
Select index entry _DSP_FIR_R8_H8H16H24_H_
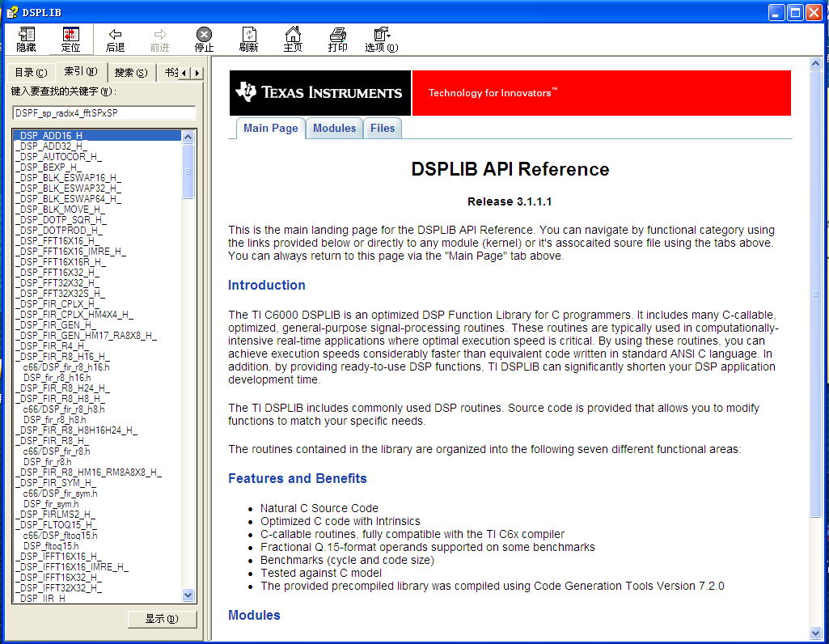[77, 430]
